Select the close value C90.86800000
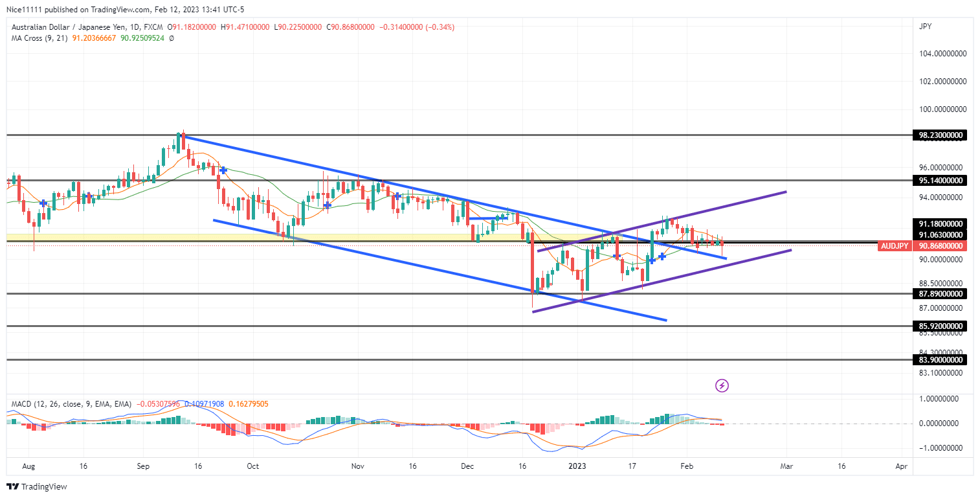 click(x=349, y=27)
